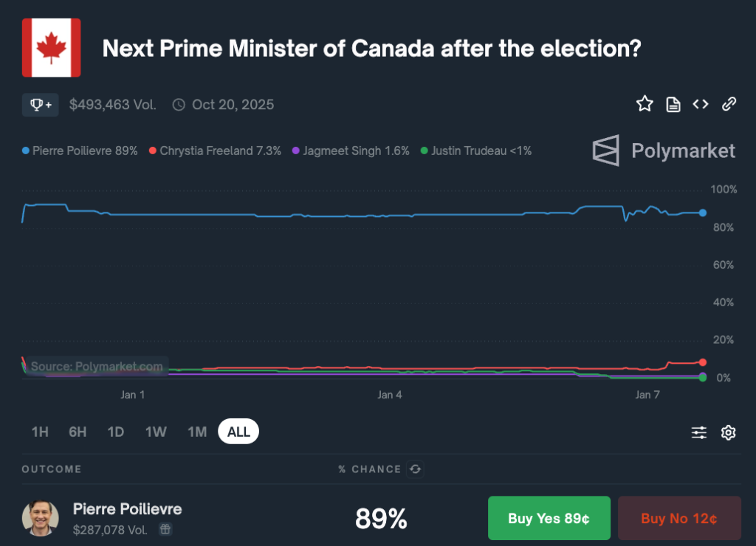This screenshot has height=546, width=756.
Task: Select the 1H time range
Action: click(x=40, y=432)
